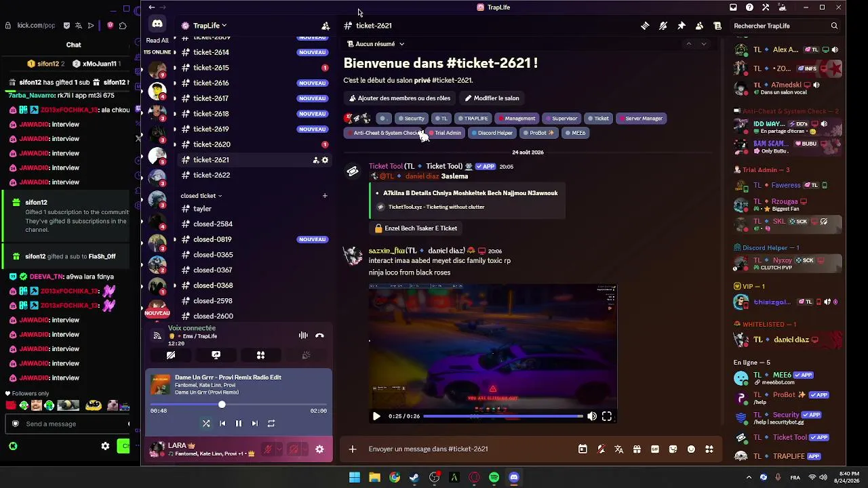This screenshot has width=868, height=488.
Task: Launch an Activity from voice panel
Action: 260,355
